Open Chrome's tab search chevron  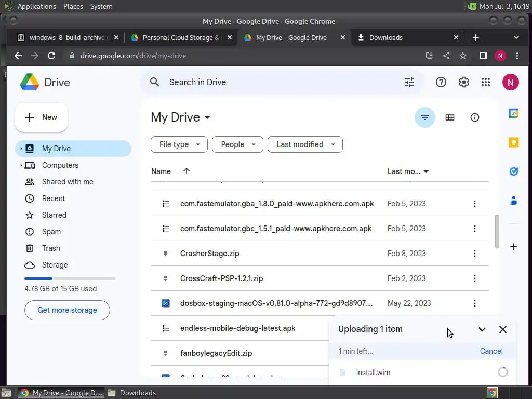[x=516, y=37]
